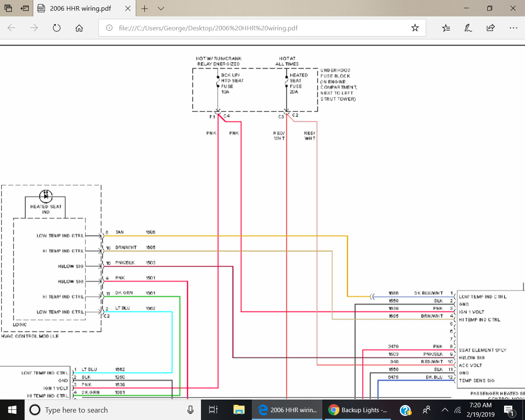525x420 pixels.
Task: Open Settings and more ellipsis menu
Action: [x=513, y=28]
